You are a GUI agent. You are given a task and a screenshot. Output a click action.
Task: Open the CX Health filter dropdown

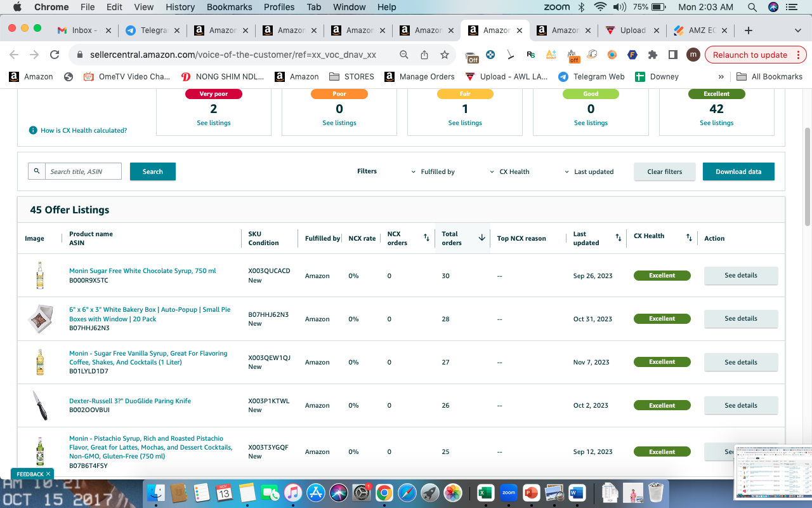(x=509, y=171)
